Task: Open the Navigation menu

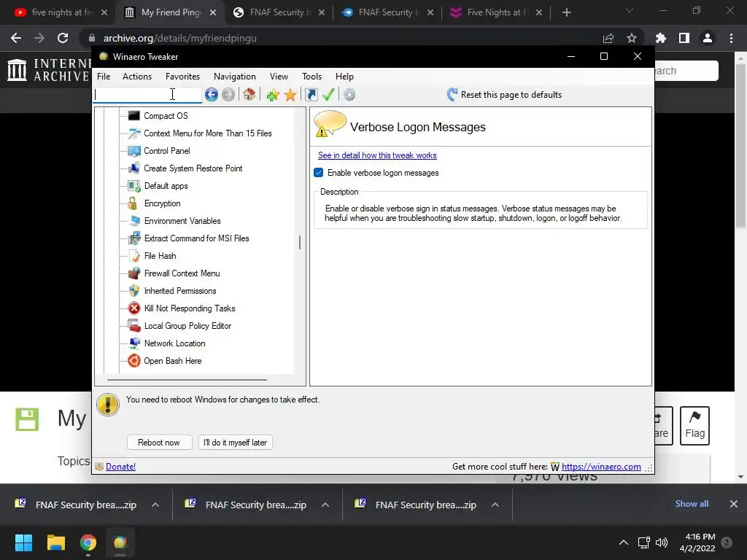Action: click(235, 77)
